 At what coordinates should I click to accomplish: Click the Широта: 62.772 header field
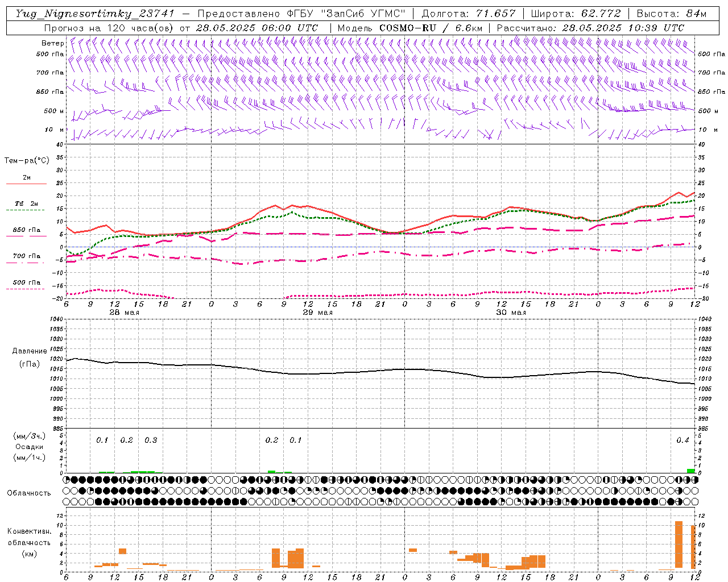pos(576,14)
